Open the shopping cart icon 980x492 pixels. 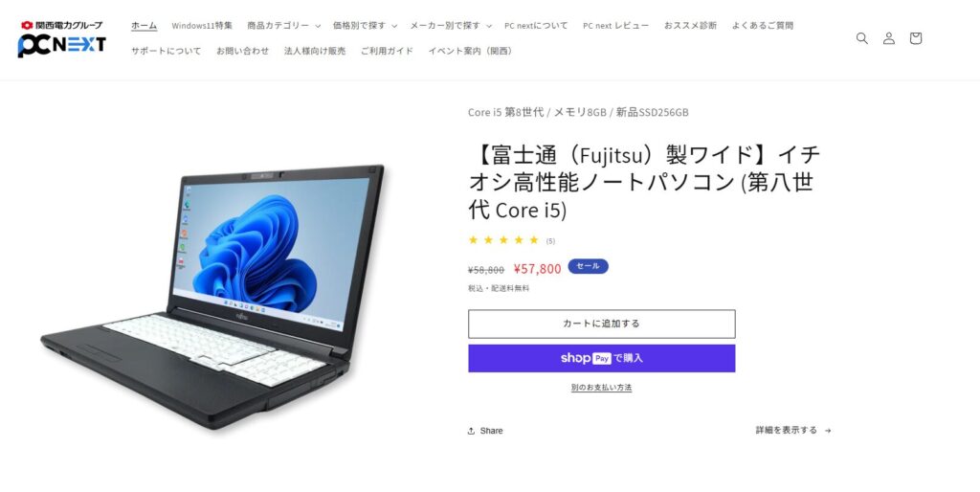916,38
